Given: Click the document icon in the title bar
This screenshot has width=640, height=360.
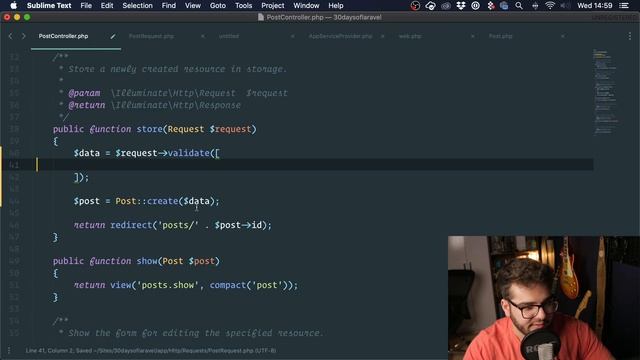Looking at the screenshot, I should tap(261, 18).
